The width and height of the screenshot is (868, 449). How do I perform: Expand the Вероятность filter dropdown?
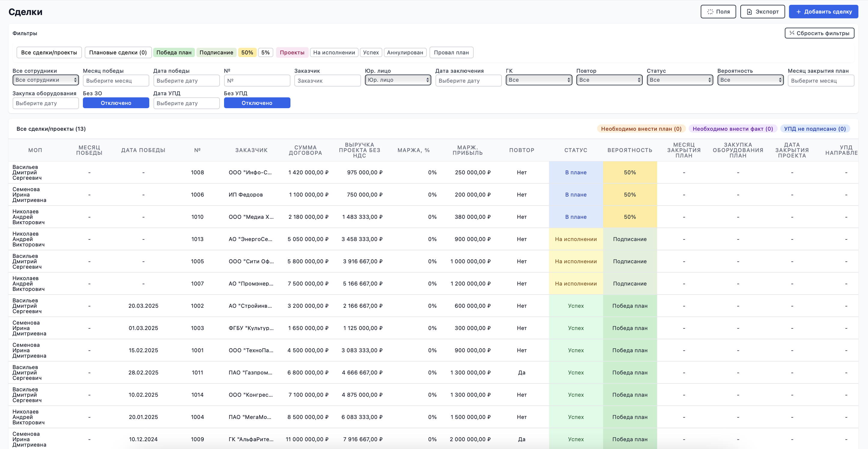pos(750,80)
